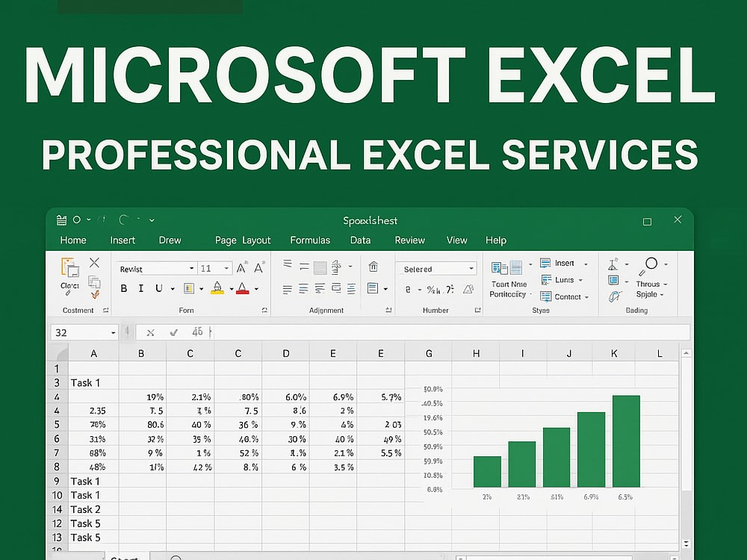
Task: Click the save icon in the quick access toolbar
Action: [61, 220]
